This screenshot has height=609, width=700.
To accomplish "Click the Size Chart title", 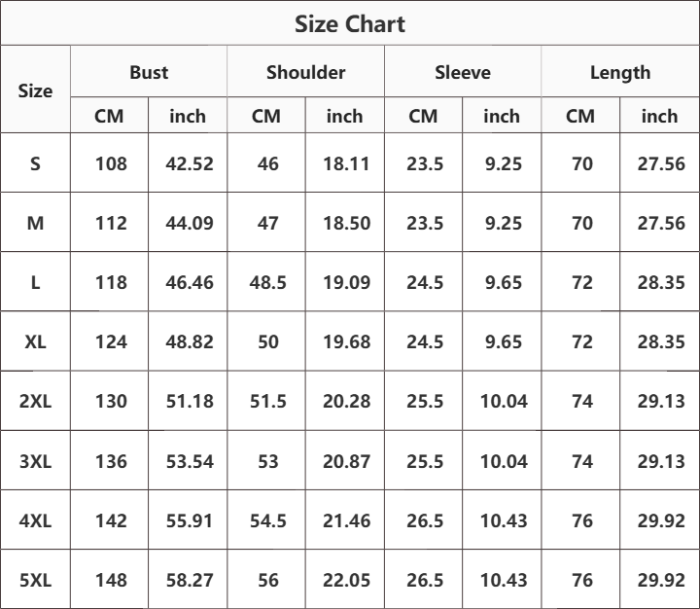I will [350, 23].
